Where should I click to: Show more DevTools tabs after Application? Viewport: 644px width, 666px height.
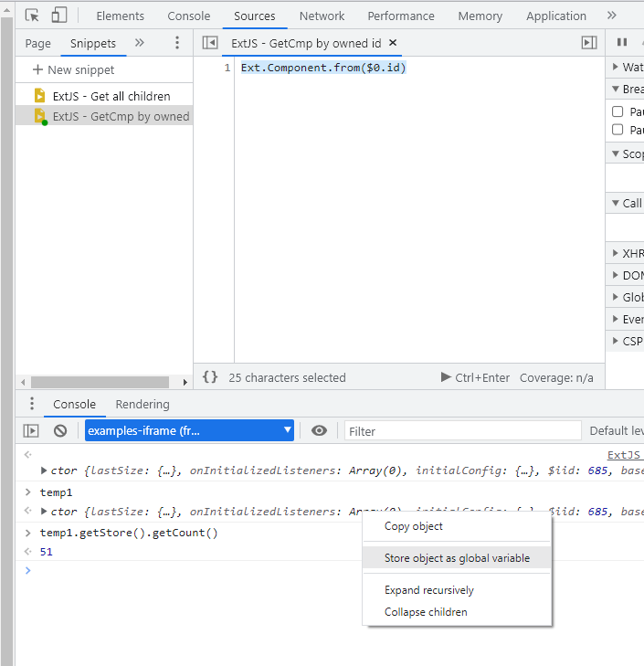pos(612,16)
